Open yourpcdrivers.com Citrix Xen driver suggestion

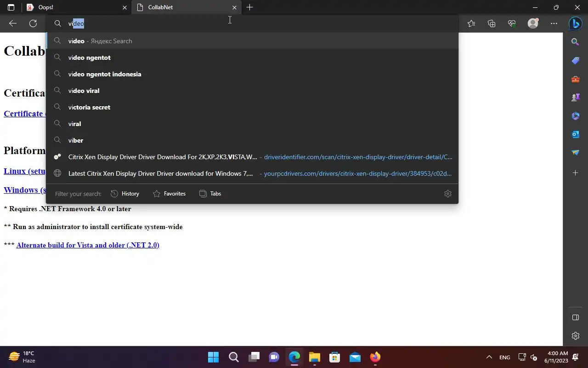[x=252, y=173]
